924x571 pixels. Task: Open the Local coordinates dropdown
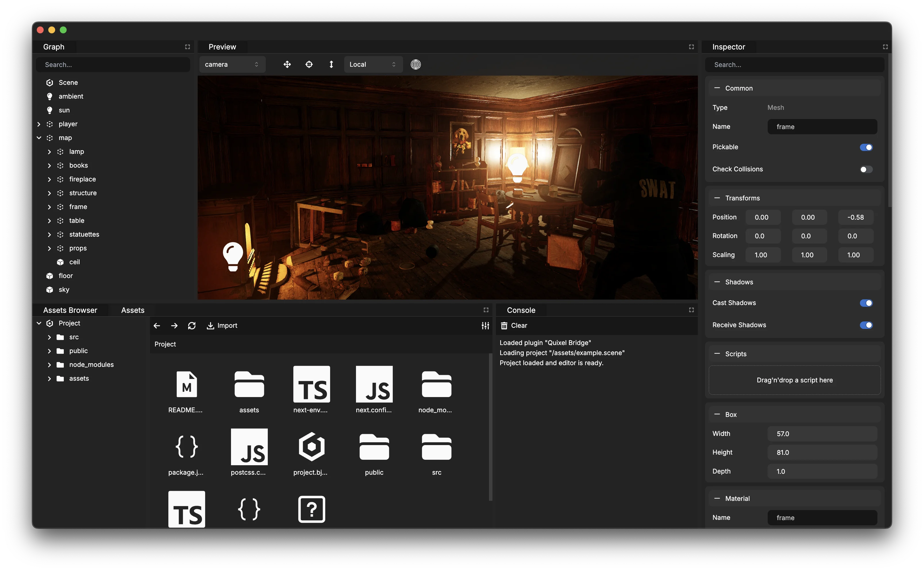[x=373, y=65]
